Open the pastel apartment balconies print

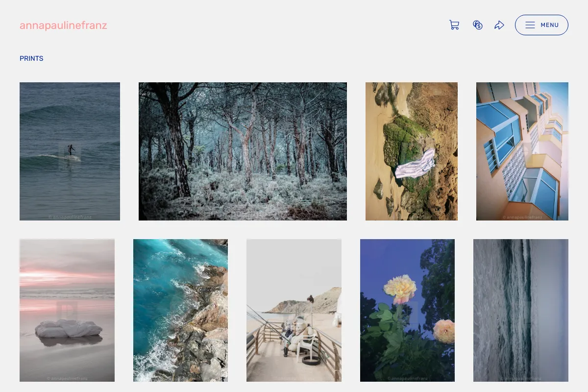coord(522,151)
